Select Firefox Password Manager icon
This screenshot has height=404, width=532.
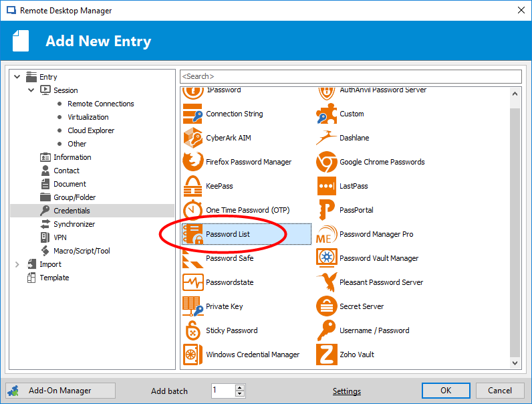pos(192,162)
